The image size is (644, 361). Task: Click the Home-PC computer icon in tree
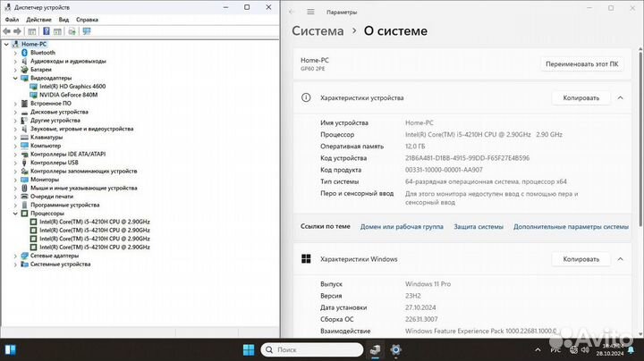click(15, 44)
